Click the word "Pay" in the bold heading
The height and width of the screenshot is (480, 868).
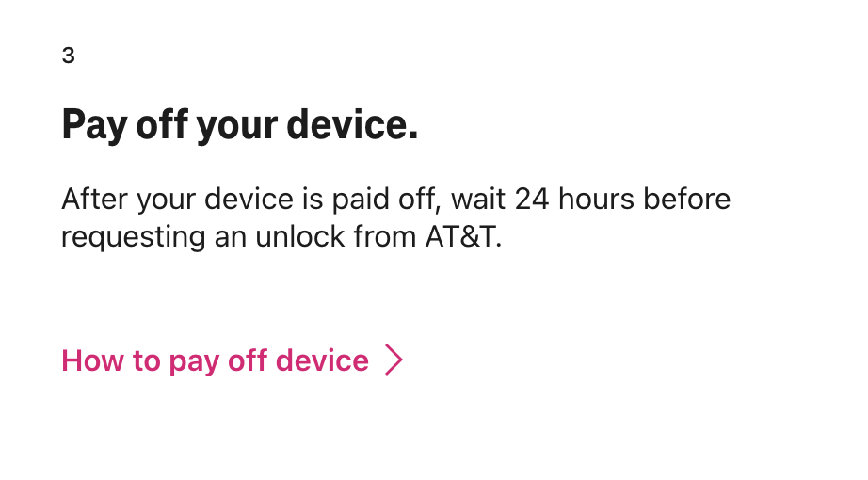[x=92, y=125]
